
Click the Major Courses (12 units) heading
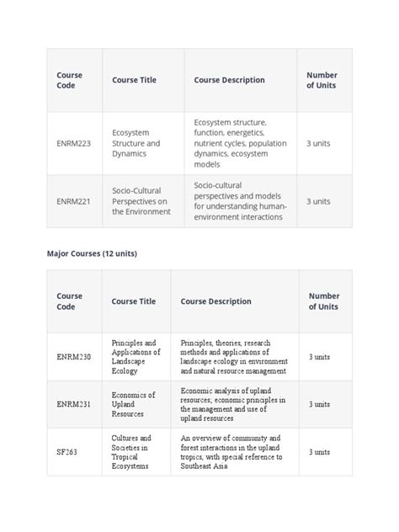coord(92,253)
